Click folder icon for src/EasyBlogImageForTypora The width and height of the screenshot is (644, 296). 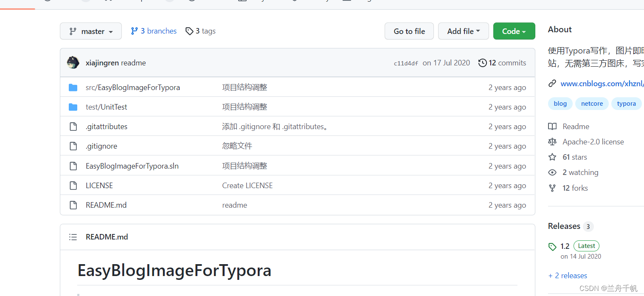[x=73, y=87]
